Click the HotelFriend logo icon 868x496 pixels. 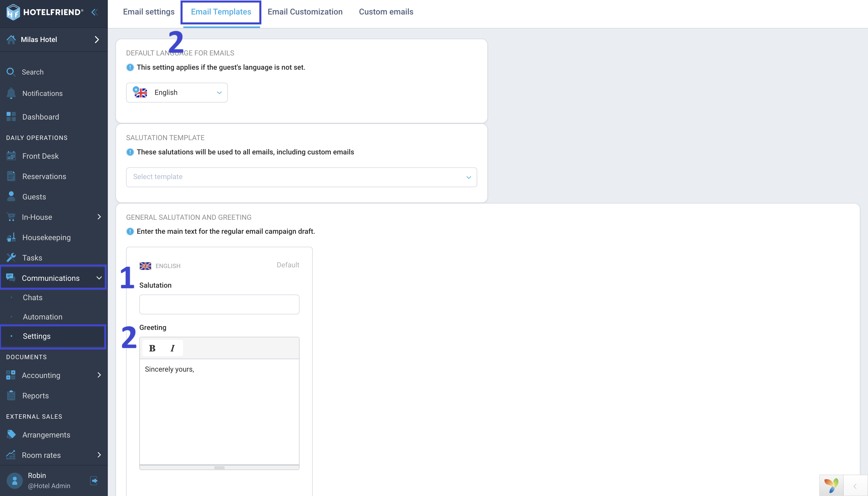point(13,12)
